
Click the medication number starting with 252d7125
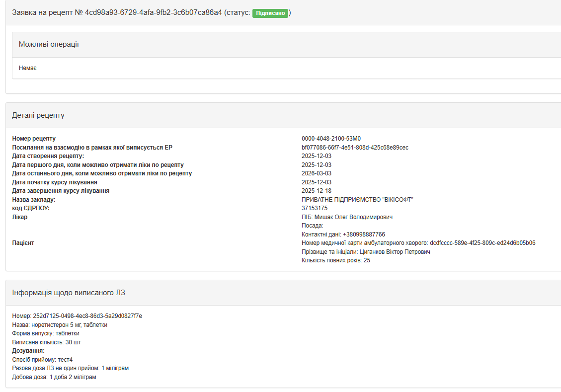87,316
